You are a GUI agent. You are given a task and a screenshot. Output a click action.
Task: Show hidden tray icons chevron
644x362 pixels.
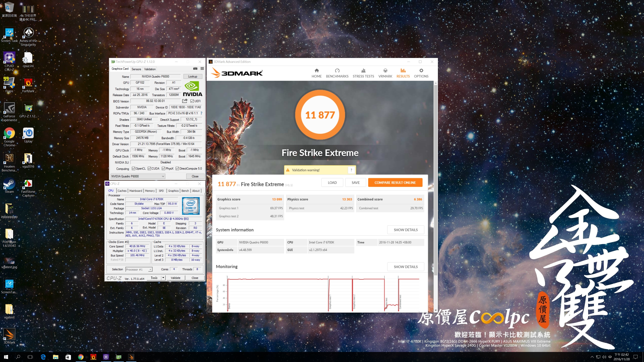pyautogui.click(x=592, y=357)
